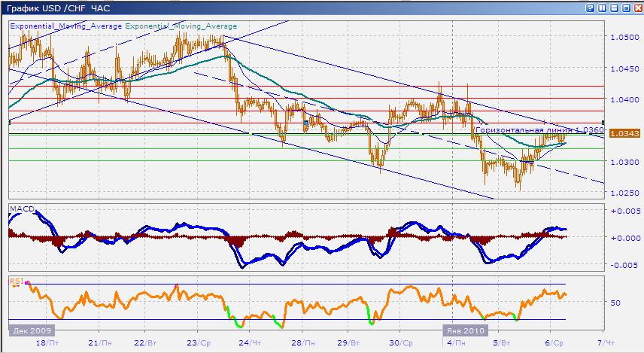This screenshot has height=353, width=644.
Task: Select the horizontal line 1.0360 label
Action: pos(559,130)
